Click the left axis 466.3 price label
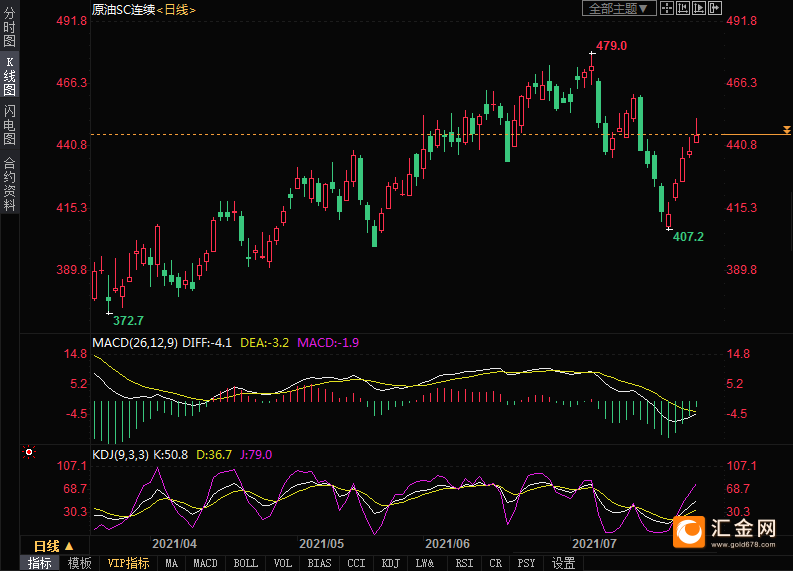793x571 pixels. pos(72,83)
